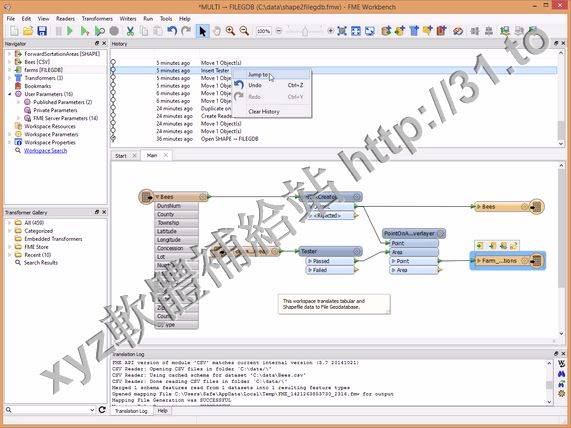
Task: Select Bookmarks in the Navigator
Action: [x=38, y=86]
